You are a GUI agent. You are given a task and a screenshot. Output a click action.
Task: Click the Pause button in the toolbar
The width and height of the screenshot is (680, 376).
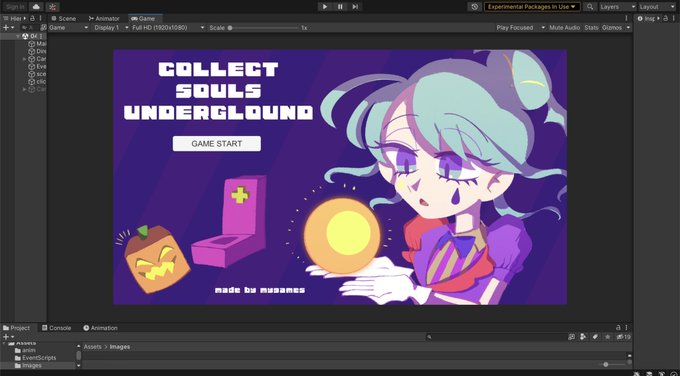coord(340,7)
